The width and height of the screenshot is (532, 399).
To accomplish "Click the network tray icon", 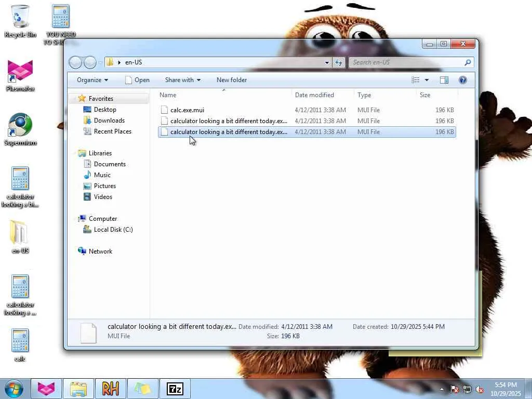I will tap(467, 389).
